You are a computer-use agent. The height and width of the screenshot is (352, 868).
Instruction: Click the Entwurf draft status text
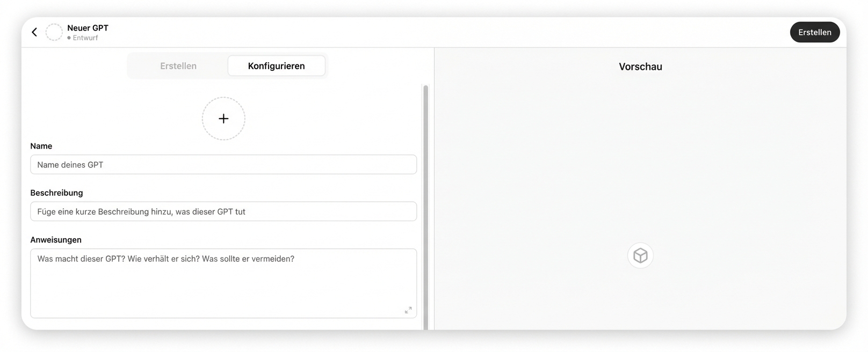pyautogui.click(x=85, y=38)
